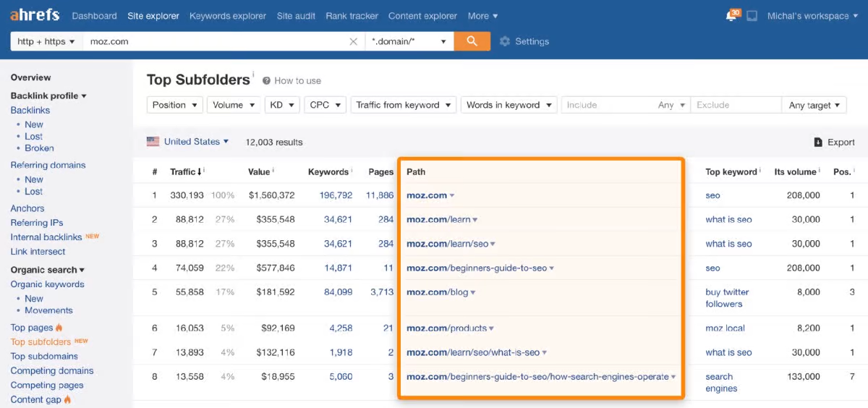This screenshot has height=408, width=868.
Task: Click the moz.com/blog path link
Action: click(438, 292)
